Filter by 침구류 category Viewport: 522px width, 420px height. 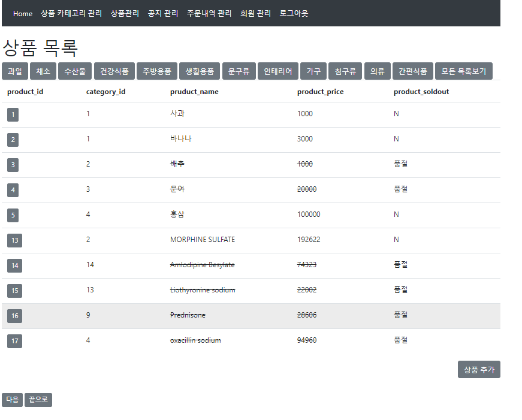[345, 71]
